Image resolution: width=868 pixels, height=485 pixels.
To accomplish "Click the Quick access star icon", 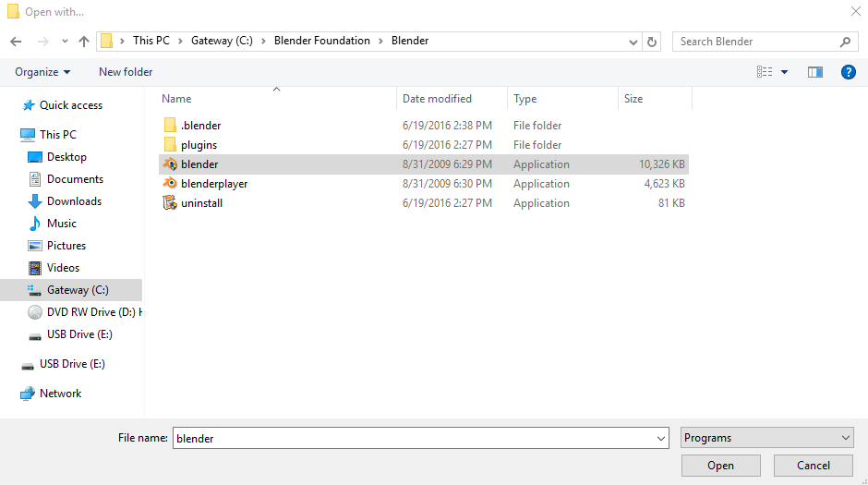I will coord(29,105).
